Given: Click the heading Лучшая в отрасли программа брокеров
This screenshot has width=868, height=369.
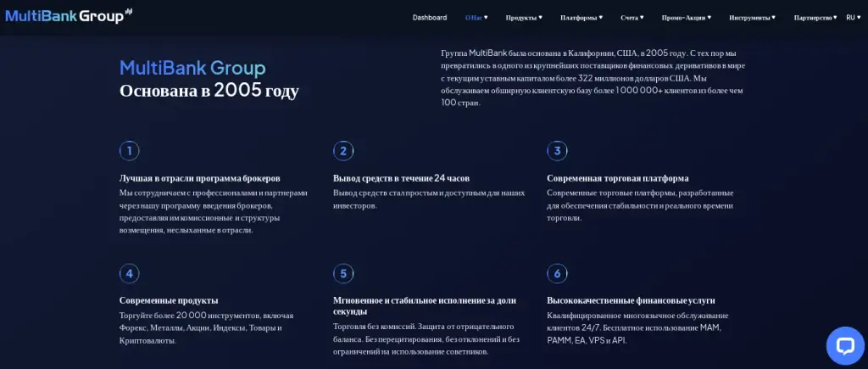Looking at the screenshot, I should point(200,178).
